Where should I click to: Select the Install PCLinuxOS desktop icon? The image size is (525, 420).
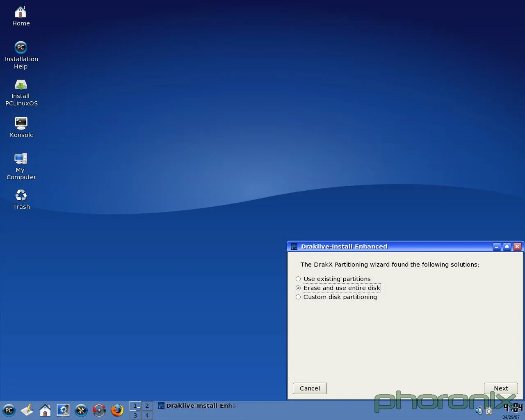(x=21, y=93)
